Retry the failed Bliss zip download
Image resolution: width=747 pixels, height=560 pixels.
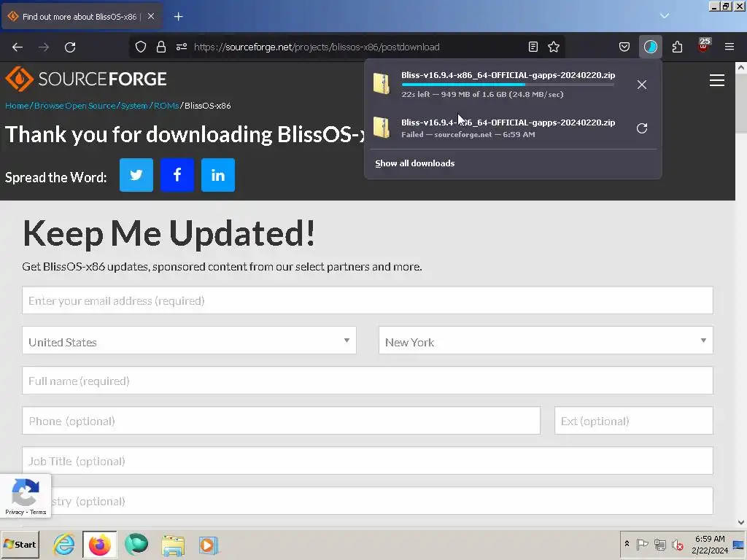click(642, 128)
